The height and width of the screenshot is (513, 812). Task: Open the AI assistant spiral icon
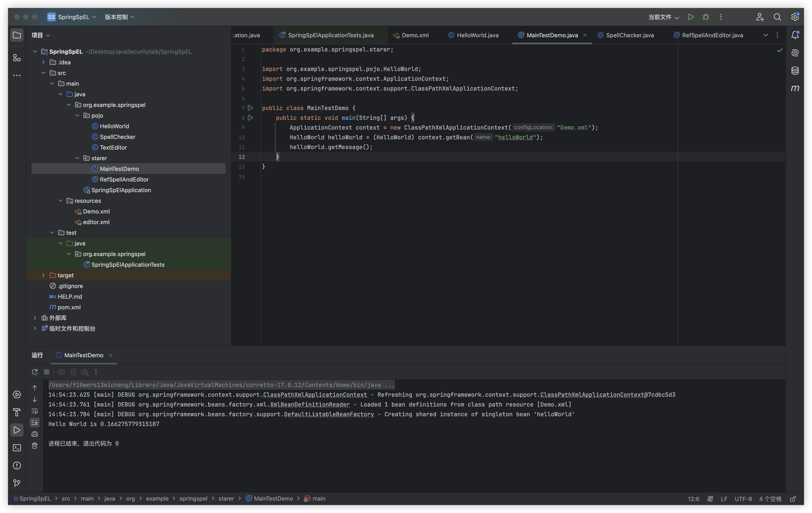(x=795, y=53)
